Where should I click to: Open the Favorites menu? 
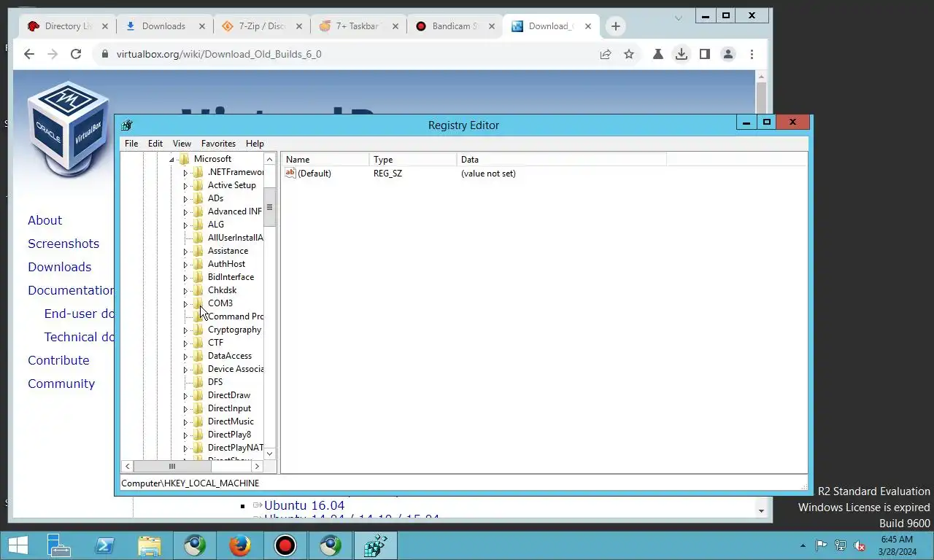[218, 144]
